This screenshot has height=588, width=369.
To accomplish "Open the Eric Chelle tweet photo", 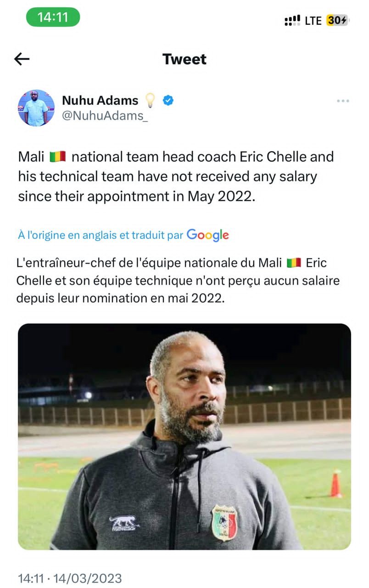I will pos(184,436).
